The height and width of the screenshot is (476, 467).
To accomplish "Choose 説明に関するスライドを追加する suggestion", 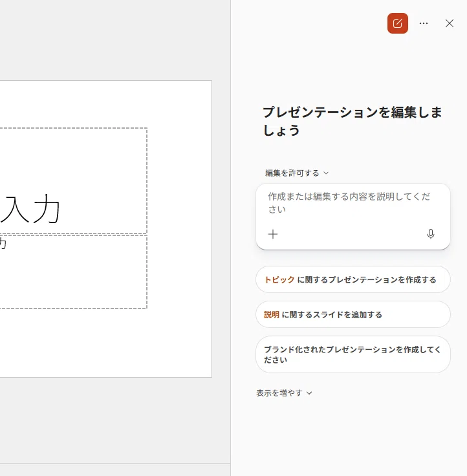I will [x=353, y=314].
